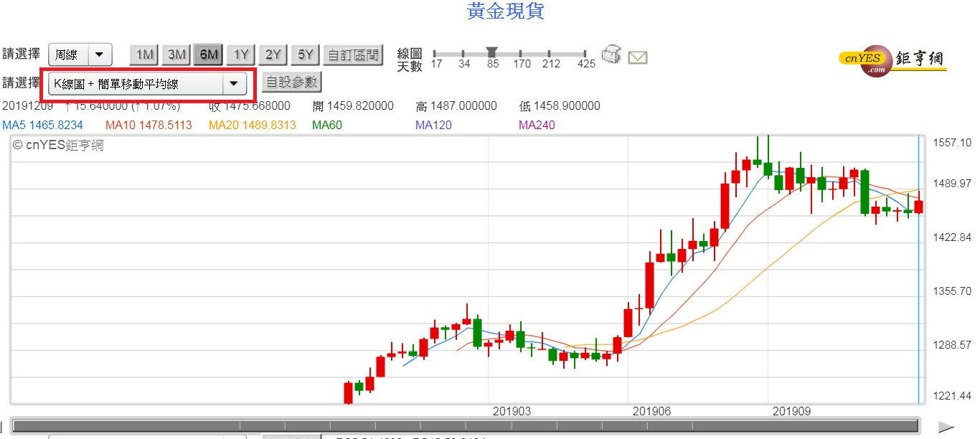The width and height of the screenshot is (980, 439).
Task: Click the 黃金現貨 title
Action: tap(506, 11)
